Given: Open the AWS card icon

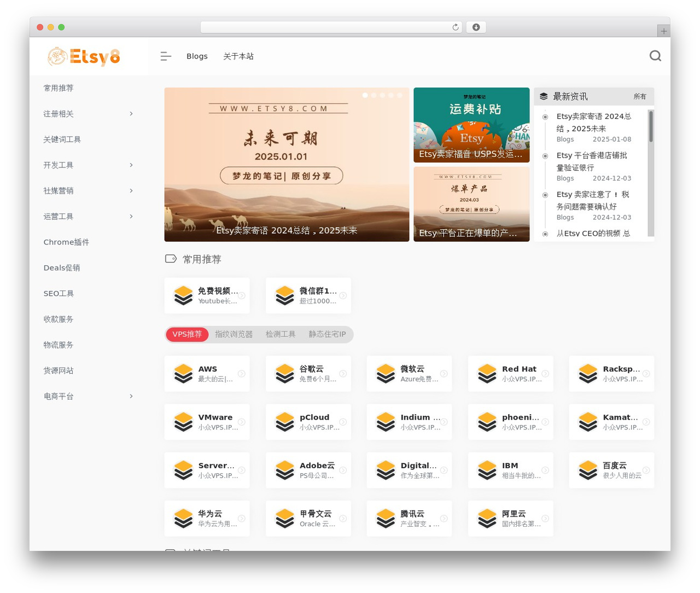Looking at the screenshot, I should 183,374.
